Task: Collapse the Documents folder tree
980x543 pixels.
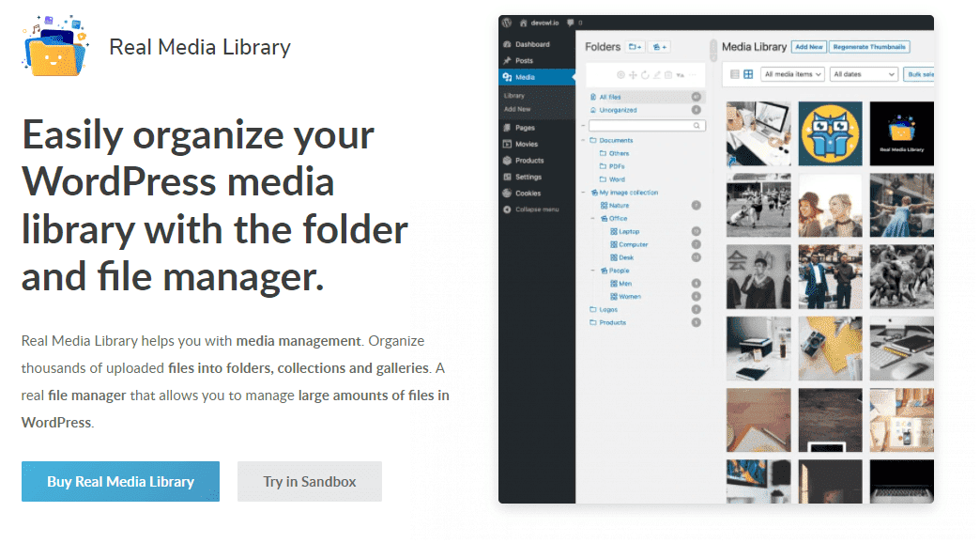Action: click(x=583, y=141)
